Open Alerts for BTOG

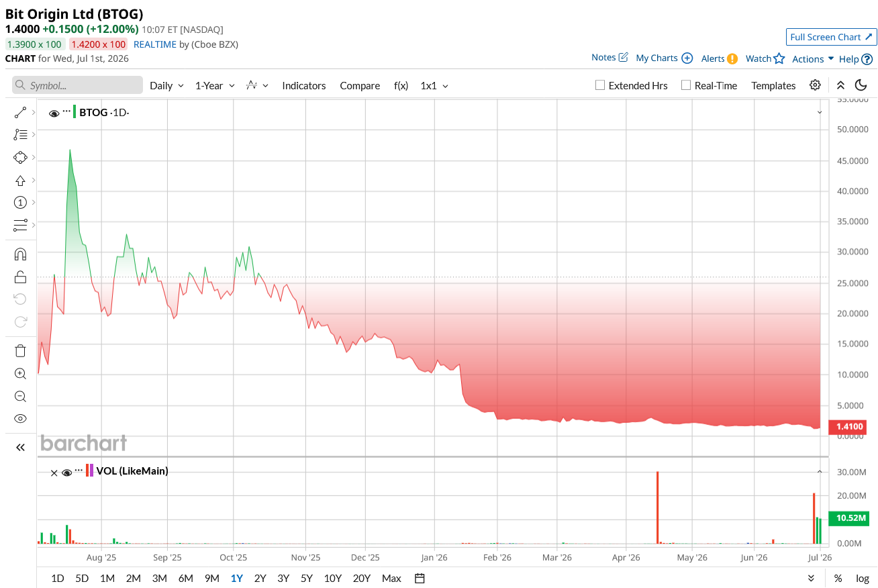click(720, 58)
